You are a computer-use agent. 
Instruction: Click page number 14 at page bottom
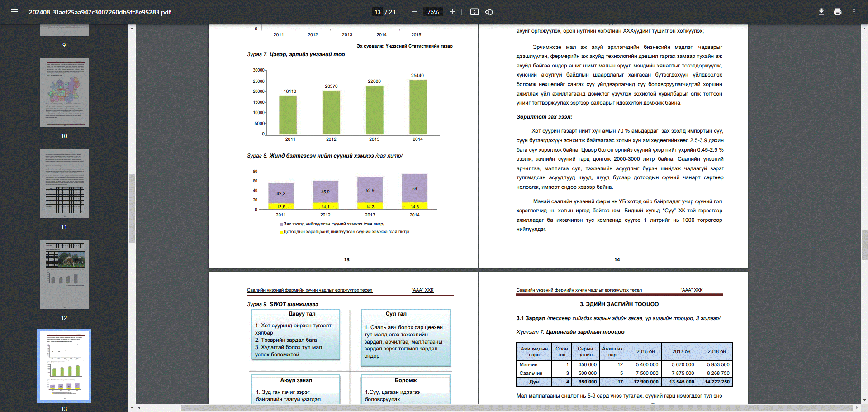pos(617,259)
